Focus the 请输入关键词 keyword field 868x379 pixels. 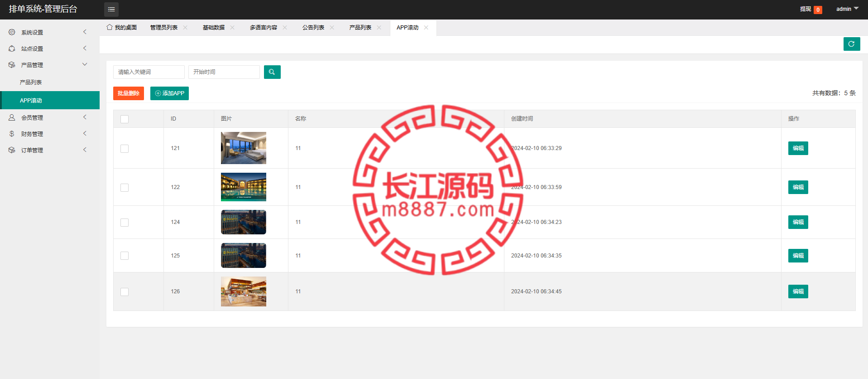(149, 72)
